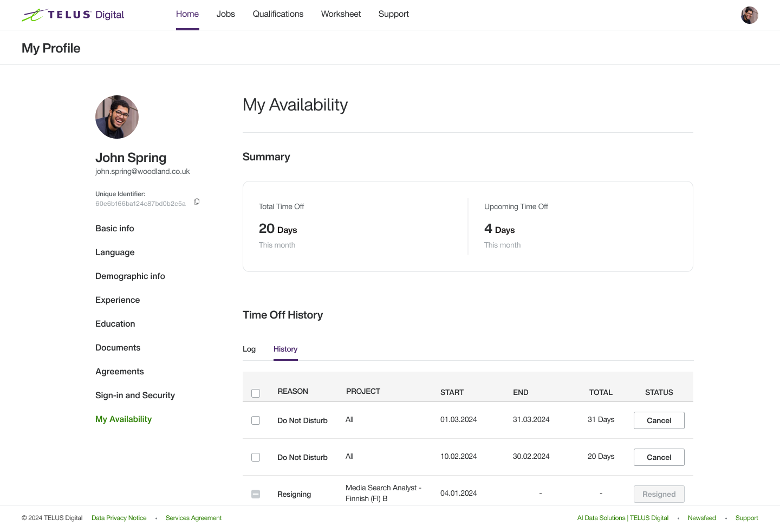Open the Basic info section
Screen dimensions: 780x532
point(114,228)
